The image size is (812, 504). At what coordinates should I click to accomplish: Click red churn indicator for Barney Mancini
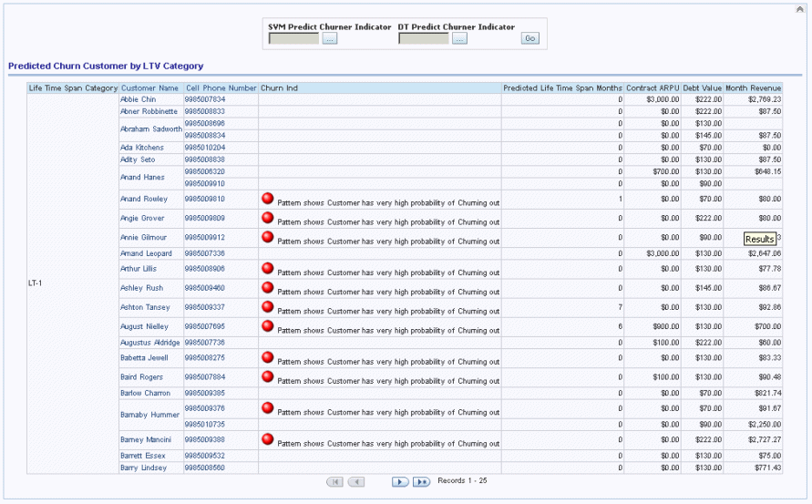(268, 438)
